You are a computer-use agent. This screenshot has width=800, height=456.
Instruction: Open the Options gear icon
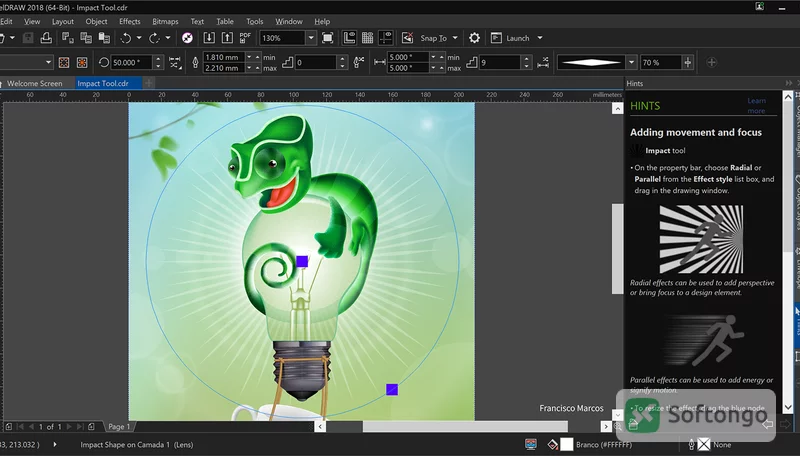coord(474,38)
